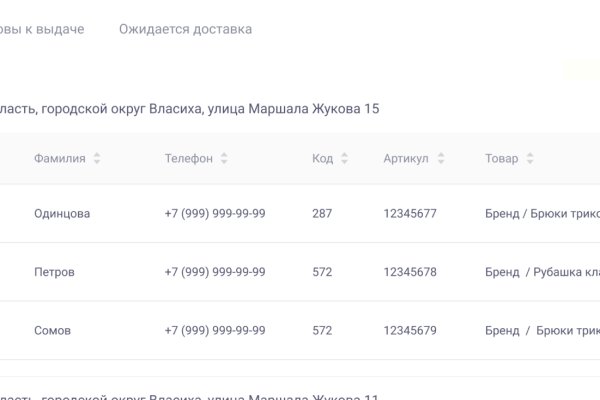This screenshot has height=400, width=600.
Task: Open the partially visible 'к выдаче' tab
Action: [x=42, y=29]
